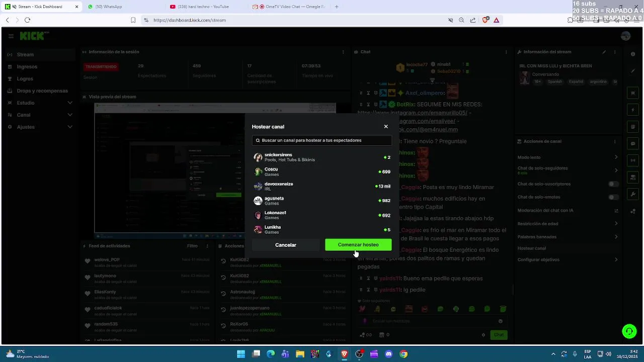Viewport: 644px width, 362px height.
Task: Open Restricción de edad settings
Action: [x=568, y=223]
